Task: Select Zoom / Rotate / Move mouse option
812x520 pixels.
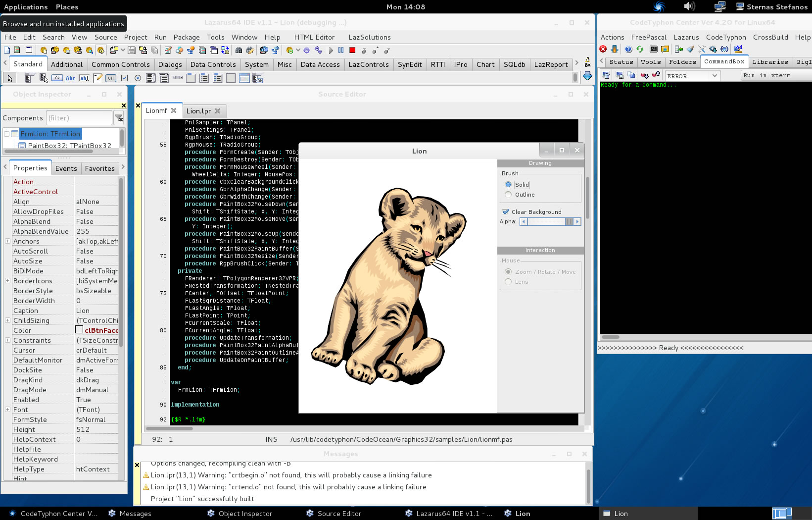Action: [508, 272]
